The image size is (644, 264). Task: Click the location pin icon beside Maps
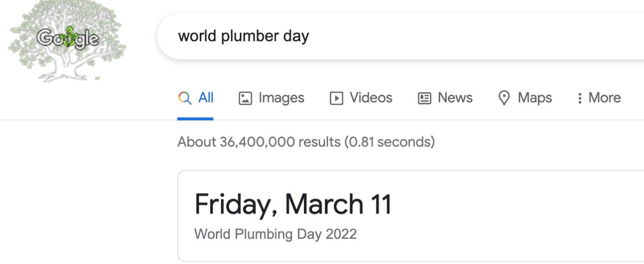coord(504,98)
